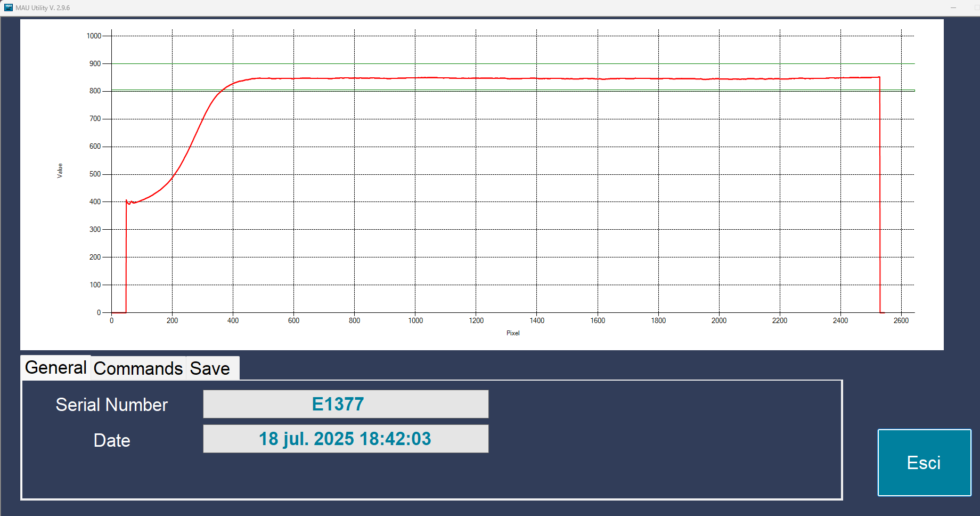The width and height of the screenshot is (980, 516).
Task: Click the 2600 label on x-axis
Action: click(901, 320)
